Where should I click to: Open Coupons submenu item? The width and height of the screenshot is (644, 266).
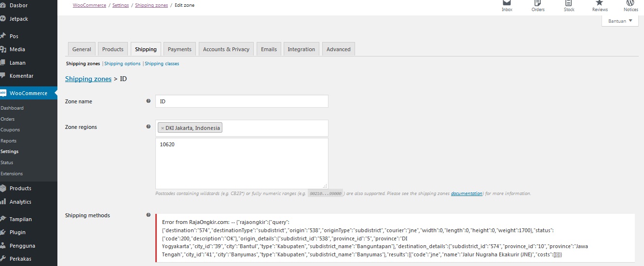(10, 130)
